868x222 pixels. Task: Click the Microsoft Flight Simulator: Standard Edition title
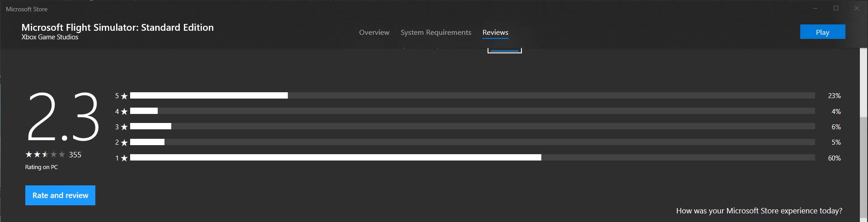point(117,28)
